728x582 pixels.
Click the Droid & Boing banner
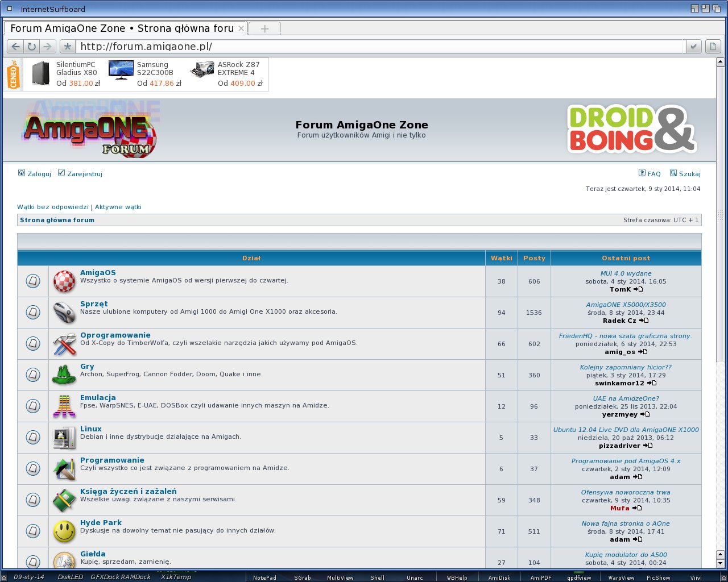(x=632, y=130)
